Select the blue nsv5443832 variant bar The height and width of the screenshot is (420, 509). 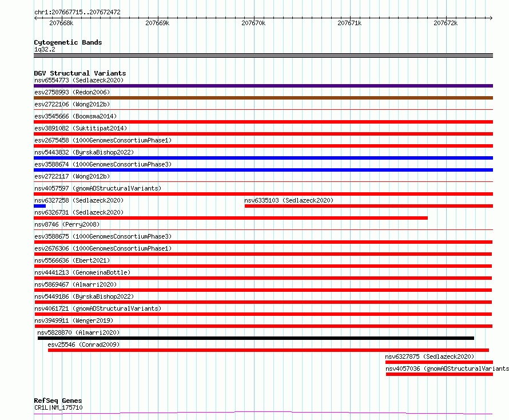click(263, 158)
